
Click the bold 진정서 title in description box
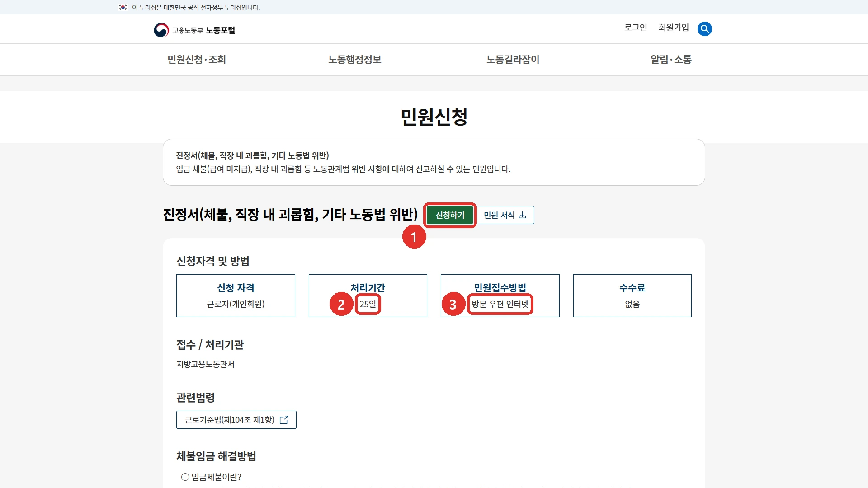252,155
